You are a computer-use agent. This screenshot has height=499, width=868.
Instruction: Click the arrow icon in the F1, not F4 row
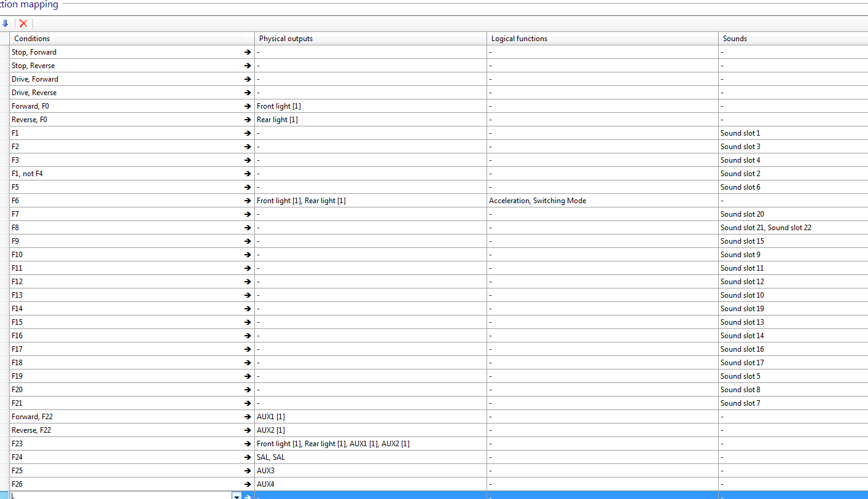pos(247,174)
